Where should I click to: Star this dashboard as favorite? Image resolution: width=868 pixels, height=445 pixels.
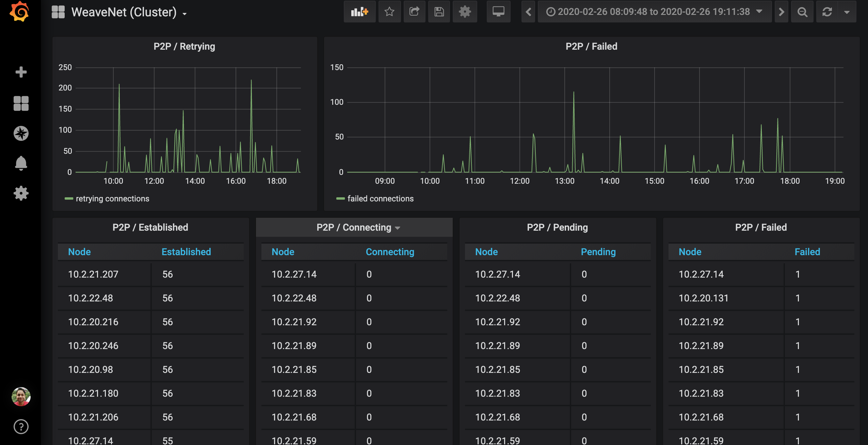[389, 12]
